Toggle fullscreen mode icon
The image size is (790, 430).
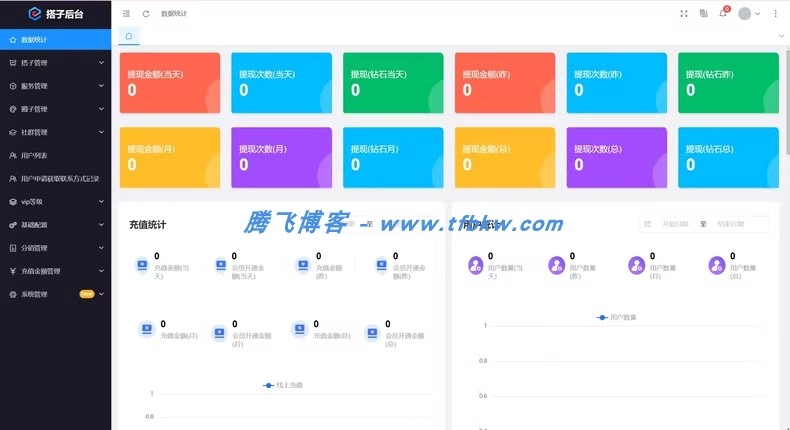(x=684, y=14)
